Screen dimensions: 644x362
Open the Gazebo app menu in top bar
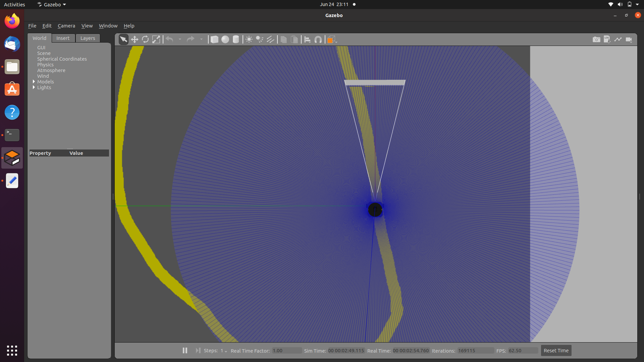pos(51,4)
